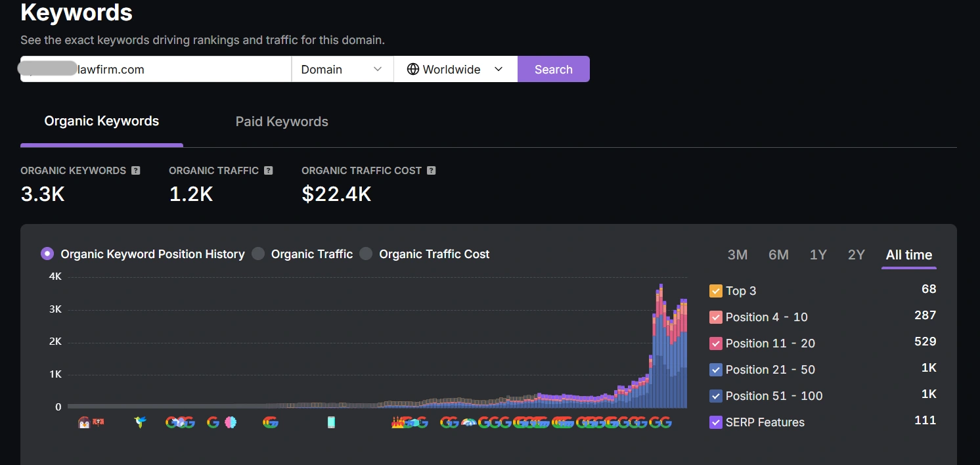The height and width of the screenshot is (465, 980).
Task: Click the mobile phone update marker
Action: pos(331,422)
